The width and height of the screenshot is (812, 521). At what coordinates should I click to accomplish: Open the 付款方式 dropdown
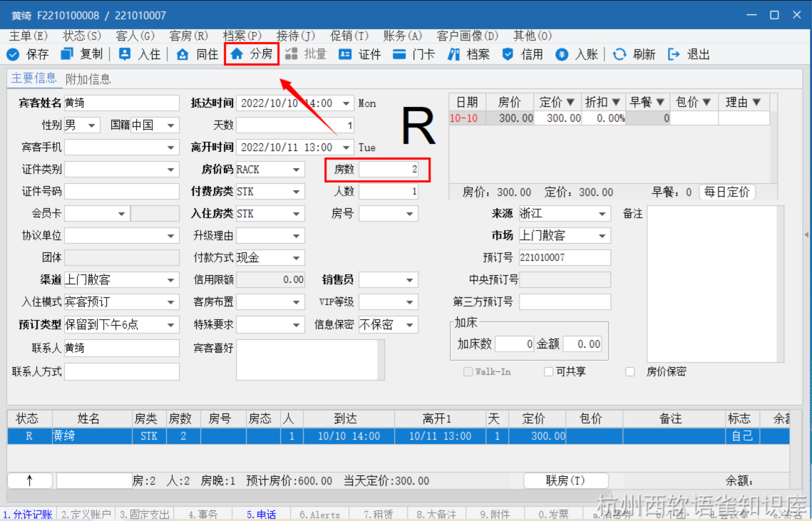click(297, 258)
